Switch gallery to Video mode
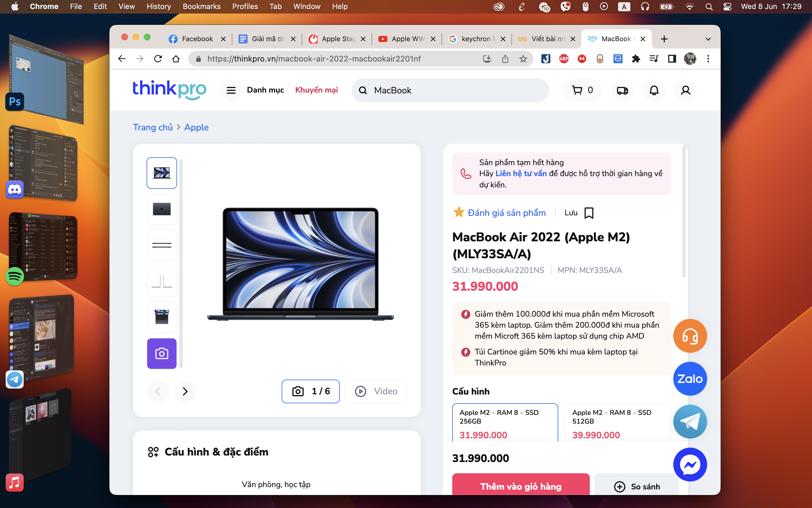 (376, 391)
